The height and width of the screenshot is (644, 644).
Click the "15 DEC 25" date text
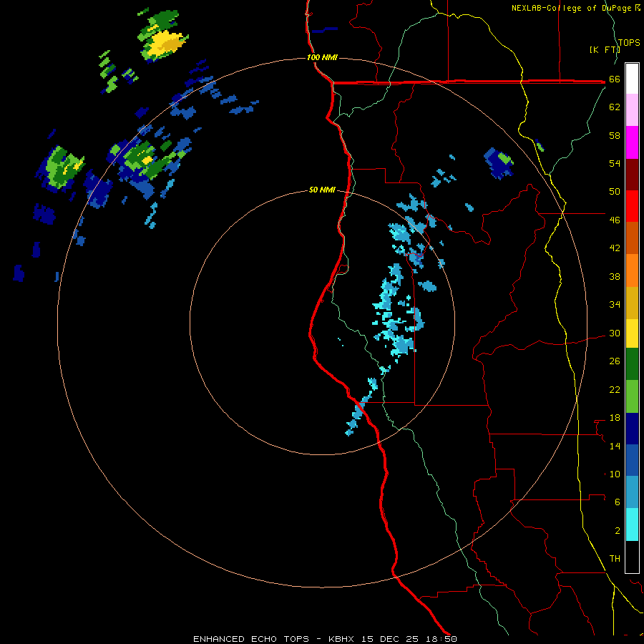coord(390,639)
